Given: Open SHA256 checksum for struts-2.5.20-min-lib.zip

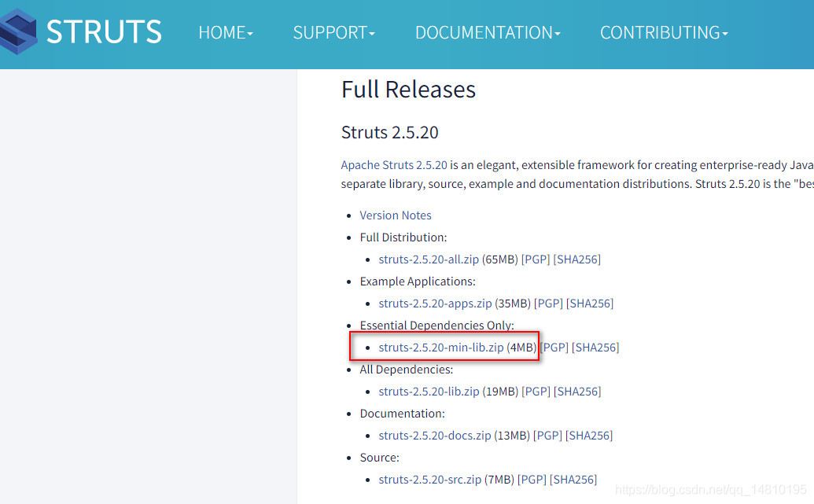Looking at the screenshot, I should coord(595,348).
